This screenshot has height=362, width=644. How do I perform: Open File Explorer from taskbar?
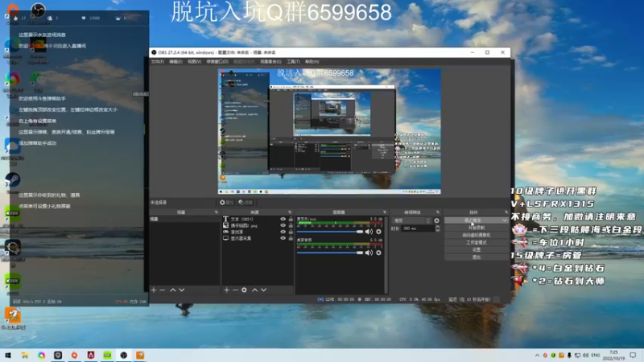25,355
